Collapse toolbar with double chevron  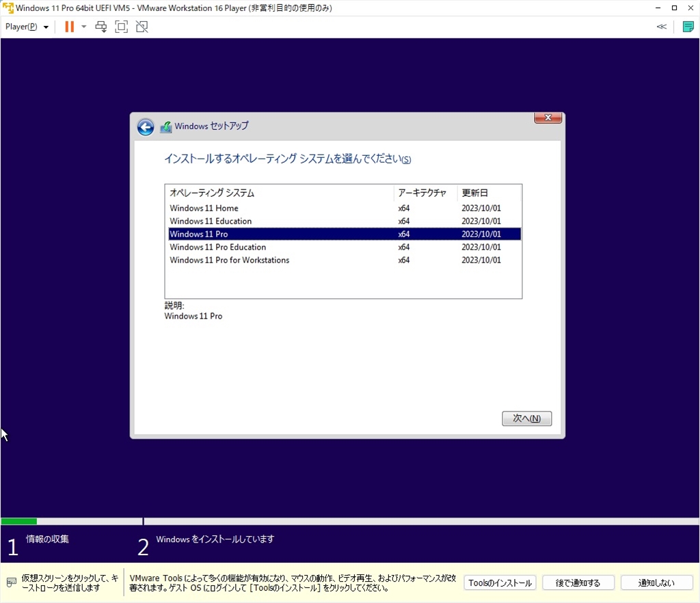tap(662, 27)
